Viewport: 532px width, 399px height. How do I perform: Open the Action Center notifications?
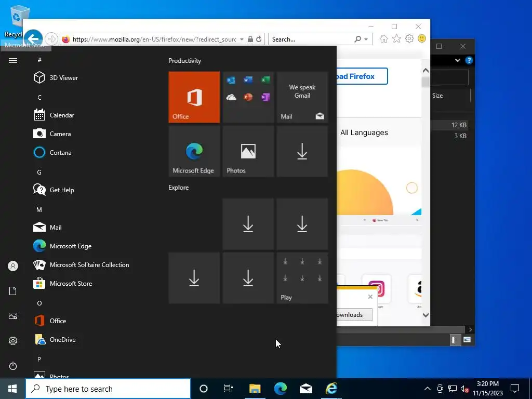tap(515, 389)
